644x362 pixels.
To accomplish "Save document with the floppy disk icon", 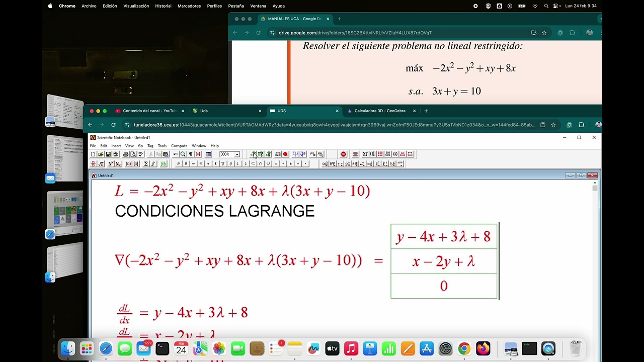I will [108, 154].
